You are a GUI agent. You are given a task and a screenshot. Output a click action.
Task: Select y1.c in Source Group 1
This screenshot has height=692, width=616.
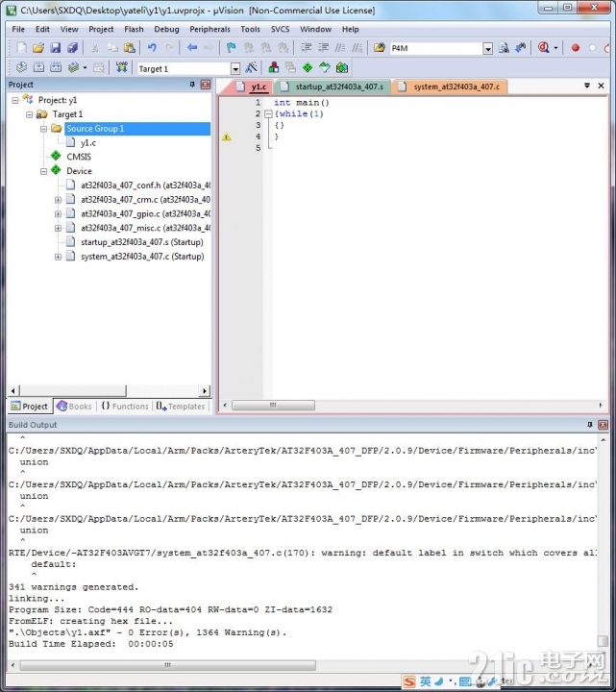(88, 143)
